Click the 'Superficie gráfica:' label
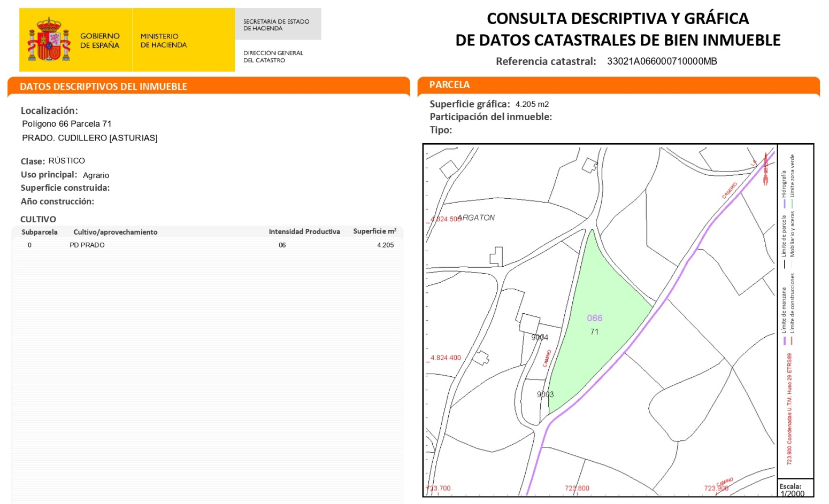829x504 pixels. (x=470, y=104)
